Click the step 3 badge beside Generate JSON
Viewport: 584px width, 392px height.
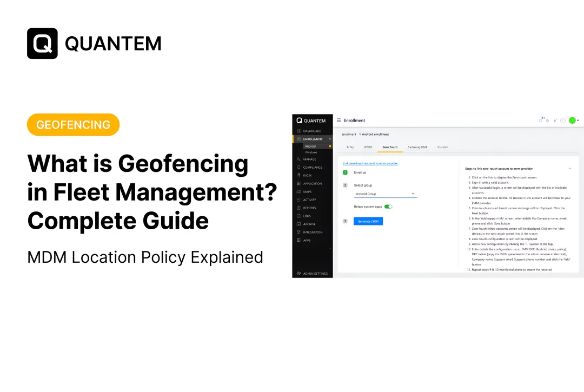pos(345,221)
